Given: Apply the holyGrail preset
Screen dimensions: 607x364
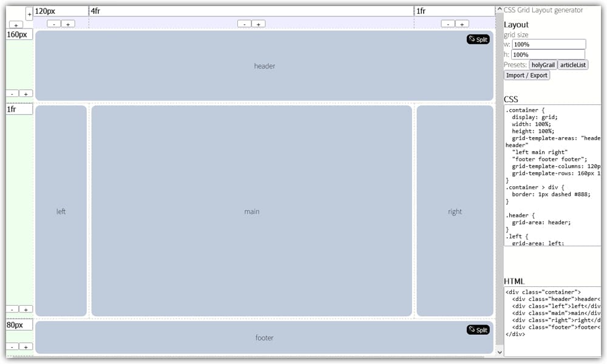Looking at the screenshot, I should (x=543, y=64).
